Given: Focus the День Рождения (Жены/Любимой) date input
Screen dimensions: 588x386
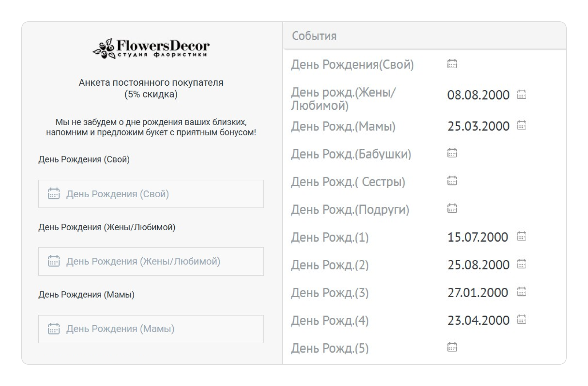Looking at the screenshot, I should point(151,261).
